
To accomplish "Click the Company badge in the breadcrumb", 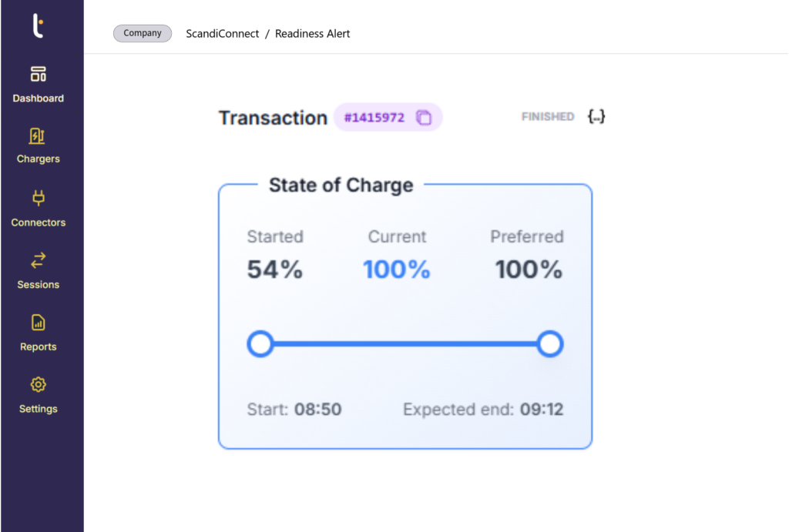I will click(x=143, y=34).
